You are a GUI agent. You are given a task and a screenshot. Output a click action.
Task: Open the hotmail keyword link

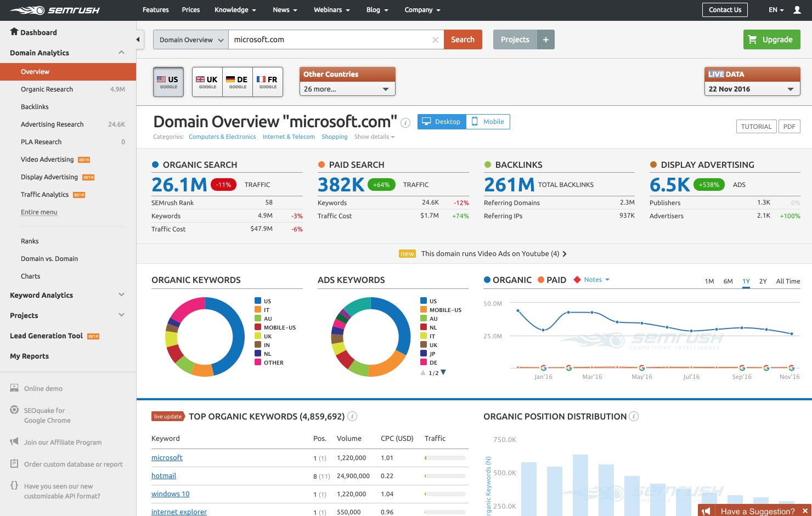pos(163,476)
